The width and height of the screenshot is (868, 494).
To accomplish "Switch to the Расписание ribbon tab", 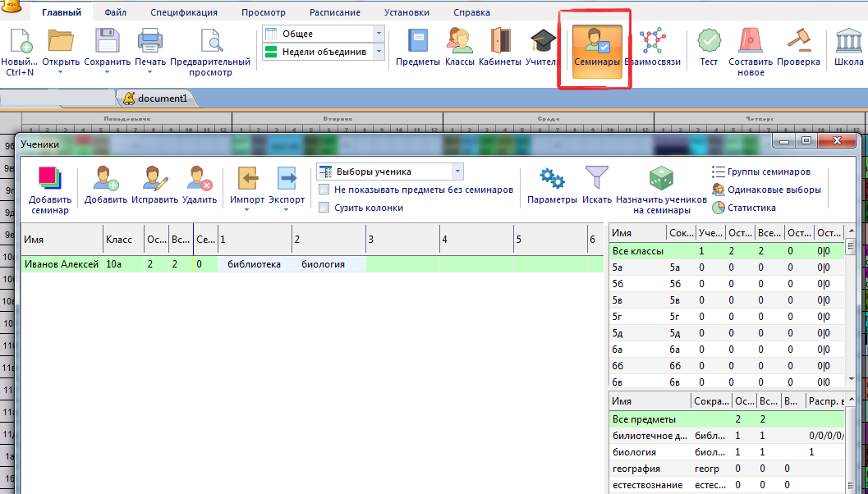I will [335, 12].
